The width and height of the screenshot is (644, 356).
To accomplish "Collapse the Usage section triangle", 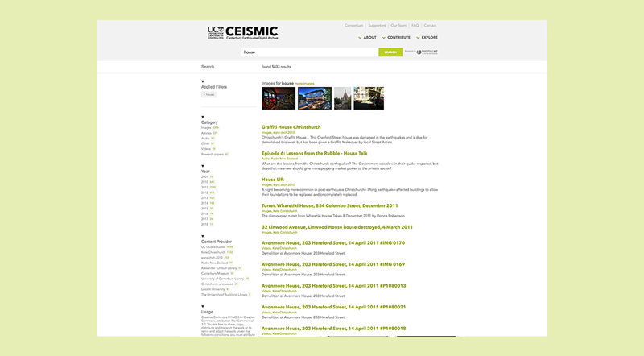I will pyautogui.click(x=203, y=306).
